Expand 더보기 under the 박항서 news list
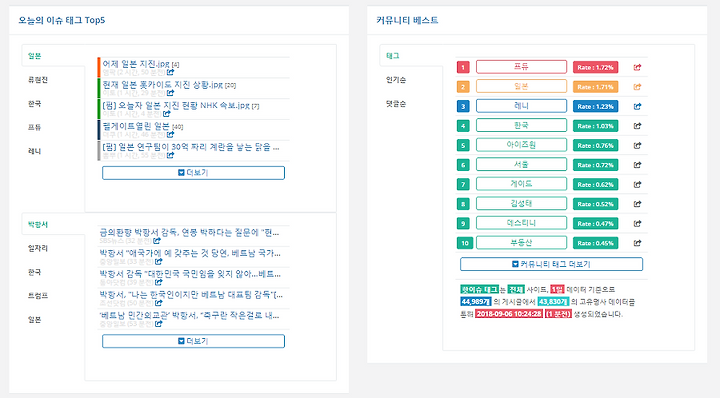 pos(193,341)
